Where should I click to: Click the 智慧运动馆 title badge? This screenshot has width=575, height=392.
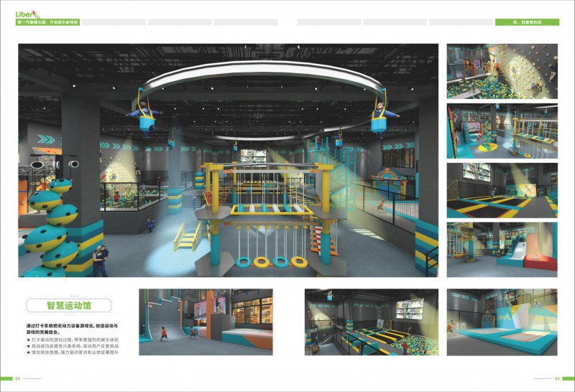(x=68, y=305)
